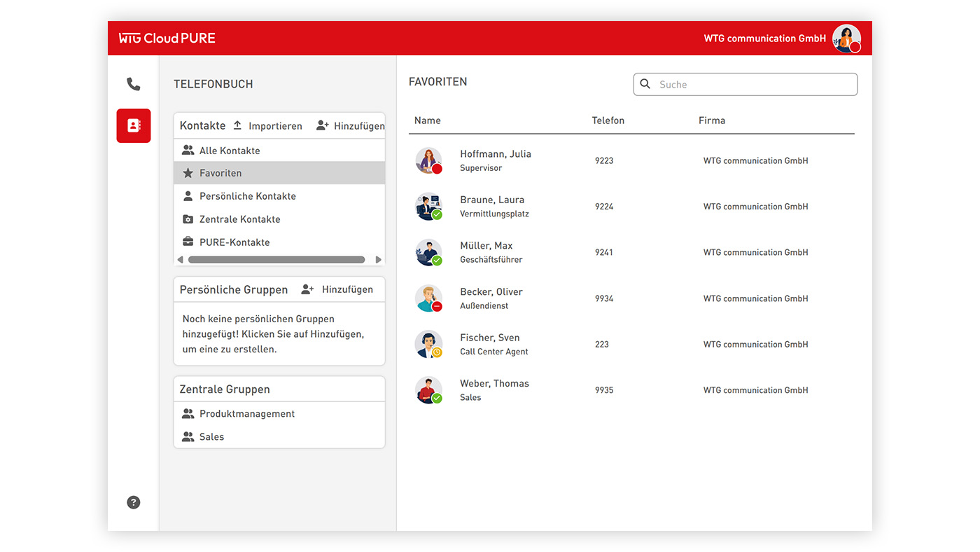Select the phonebook contacts sidebar icon
This screenshot has height=552, width=980.
[x=134, y=125]
